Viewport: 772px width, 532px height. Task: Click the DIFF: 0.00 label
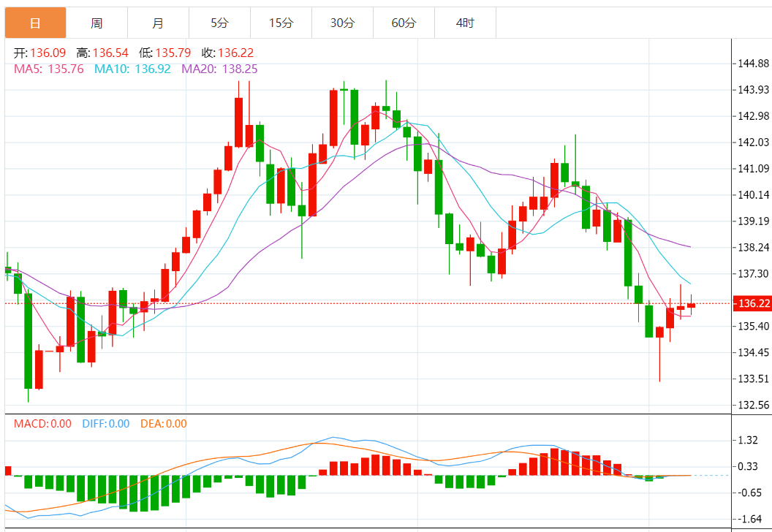tap(106, 424)
